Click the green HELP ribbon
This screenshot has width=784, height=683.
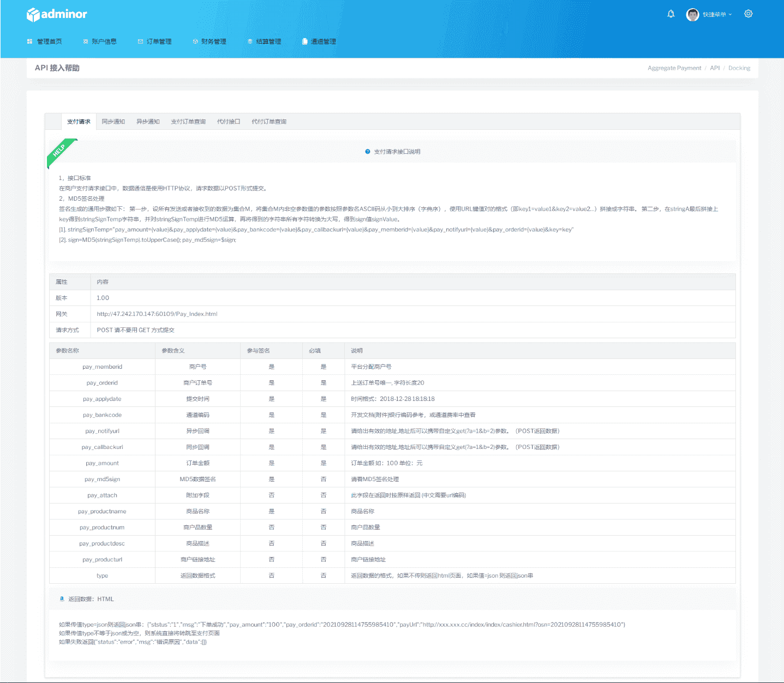[x=59, y=151]
